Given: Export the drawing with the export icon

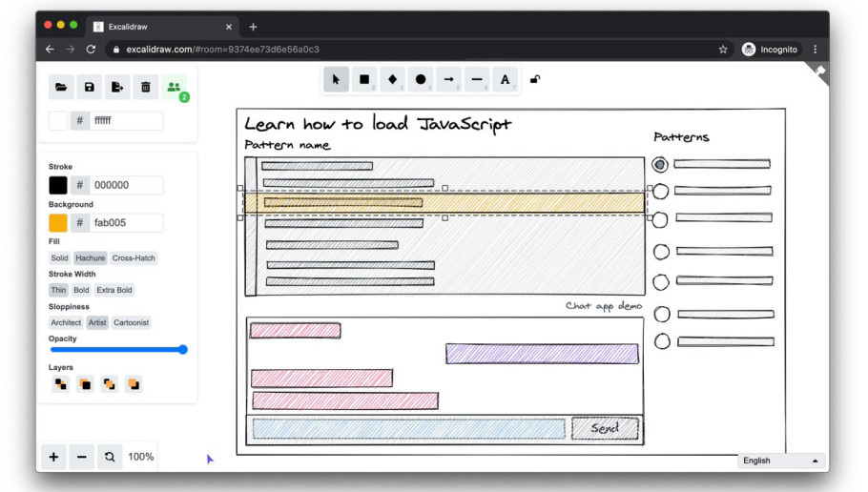Looking at the screenshot, I should point(117,87).
